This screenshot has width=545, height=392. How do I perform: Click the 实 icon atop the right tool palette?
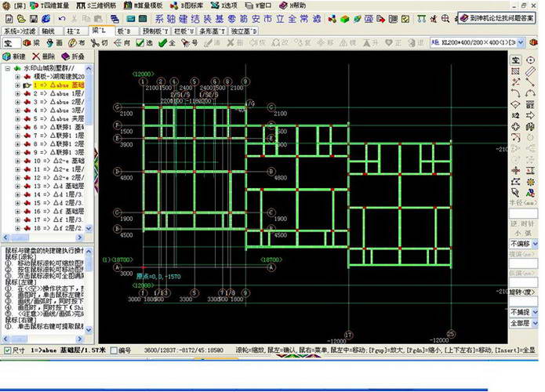[x=515, y=60]
